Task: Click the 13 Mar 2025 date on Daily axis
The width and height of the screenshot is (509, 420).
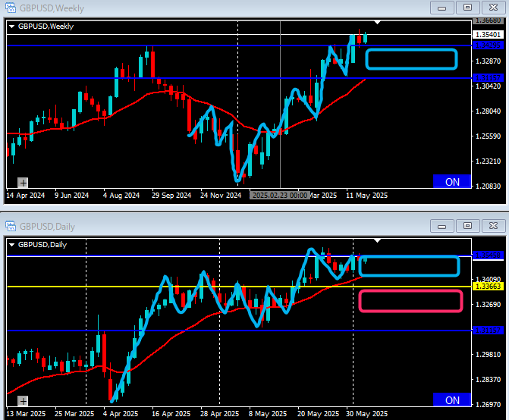Action: click(x=26, y=414)
